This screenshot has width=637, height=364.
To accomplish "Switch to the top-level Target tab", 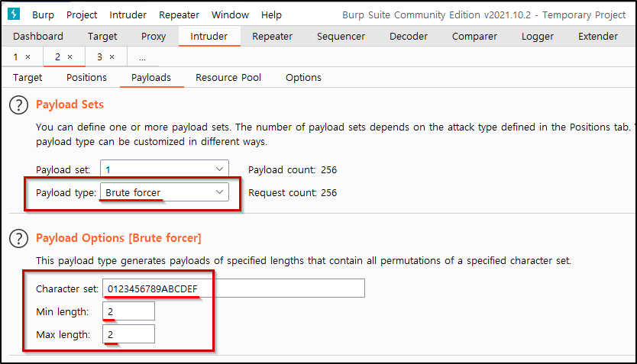I will 102,37.
